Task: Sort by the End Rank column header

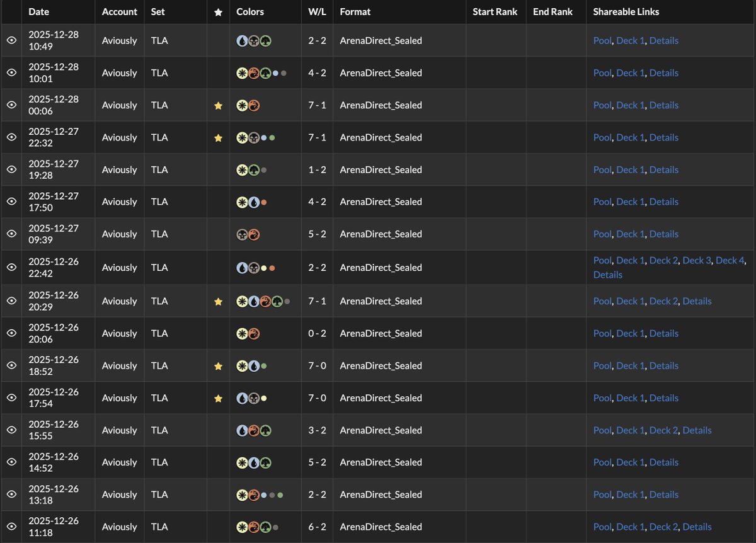Action: [553, 12]
